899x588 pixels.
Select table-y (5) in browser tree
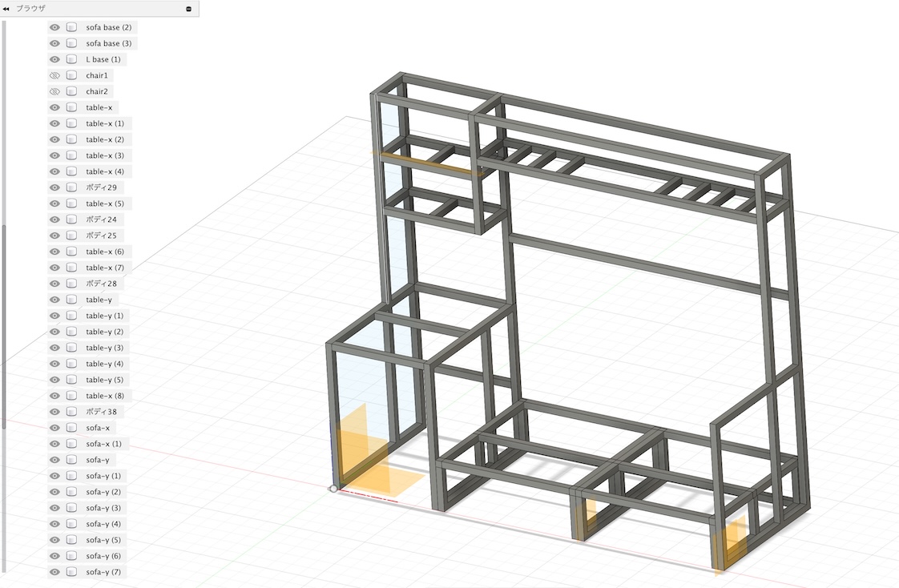point(104,380)
